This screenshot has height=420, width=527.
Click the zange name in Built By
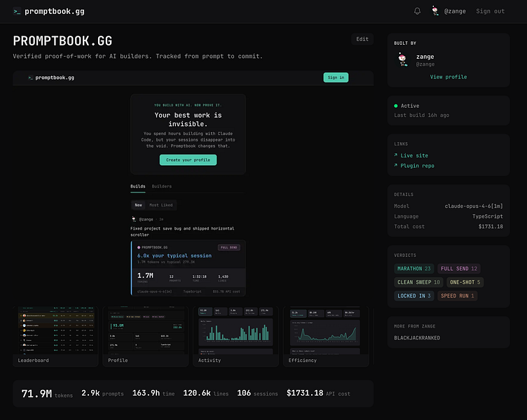[425, 57]
